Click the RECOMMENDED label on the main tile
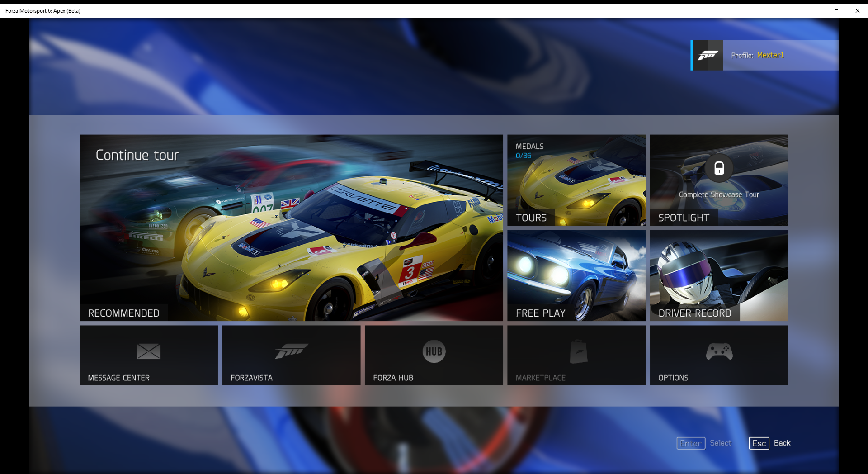This screenshot has width=868, height=474. point(123,313)
